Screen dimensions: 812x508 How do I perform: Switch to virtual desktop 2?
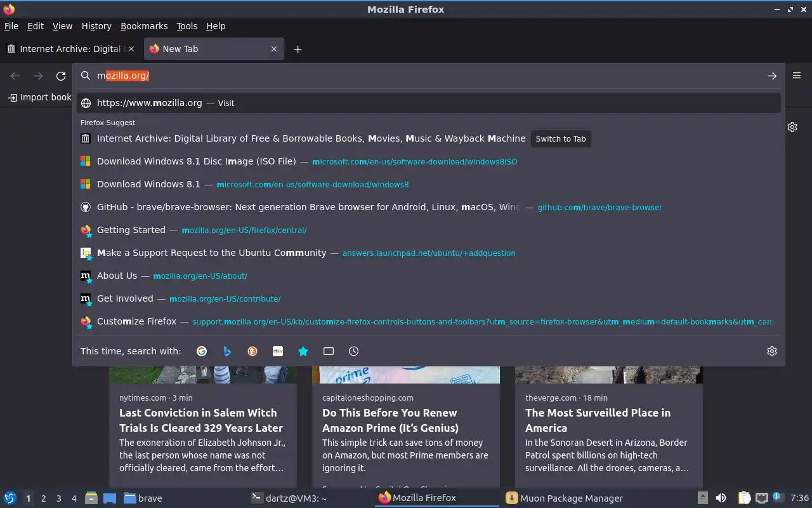point(43,498)
